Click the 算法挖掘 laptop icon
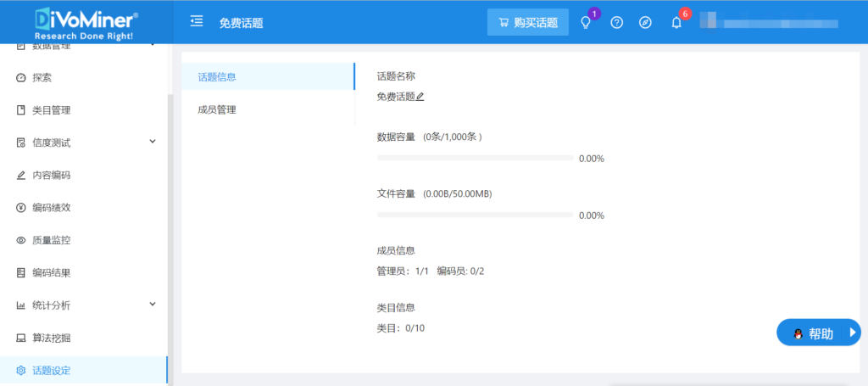Screen dimensions: 868x386 [21, 338]
